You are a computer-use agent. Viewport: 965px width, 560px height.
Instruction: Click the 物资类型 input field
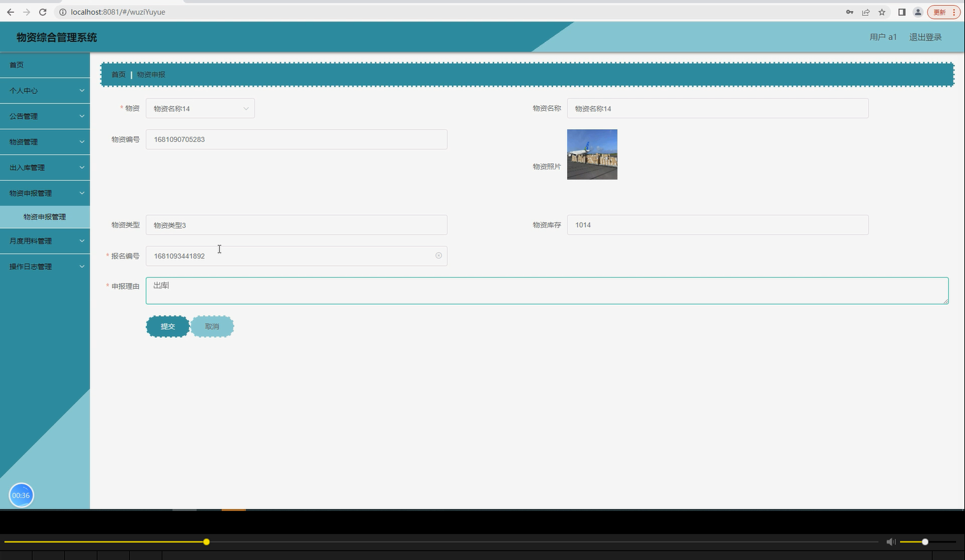(x=297, y=225)
